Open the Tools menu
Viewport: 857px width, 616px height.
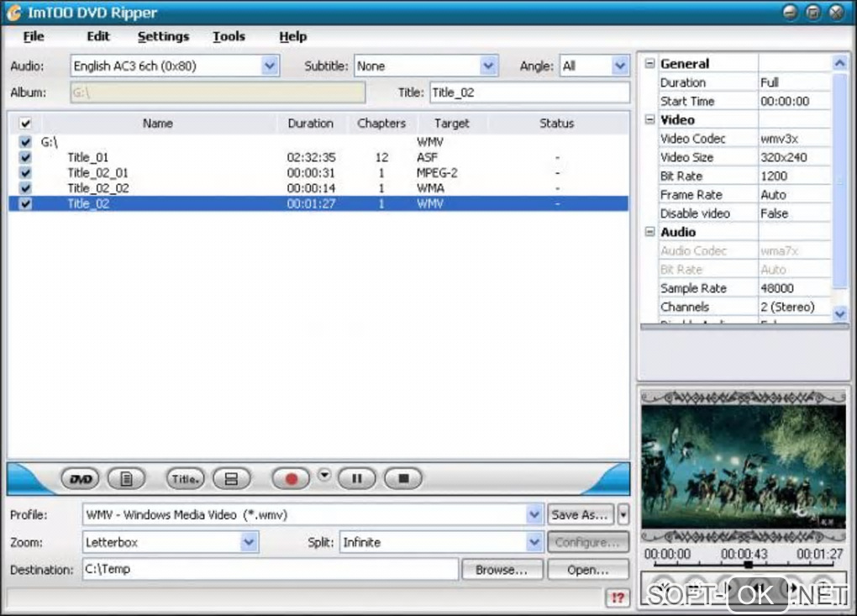coord(229,37)
